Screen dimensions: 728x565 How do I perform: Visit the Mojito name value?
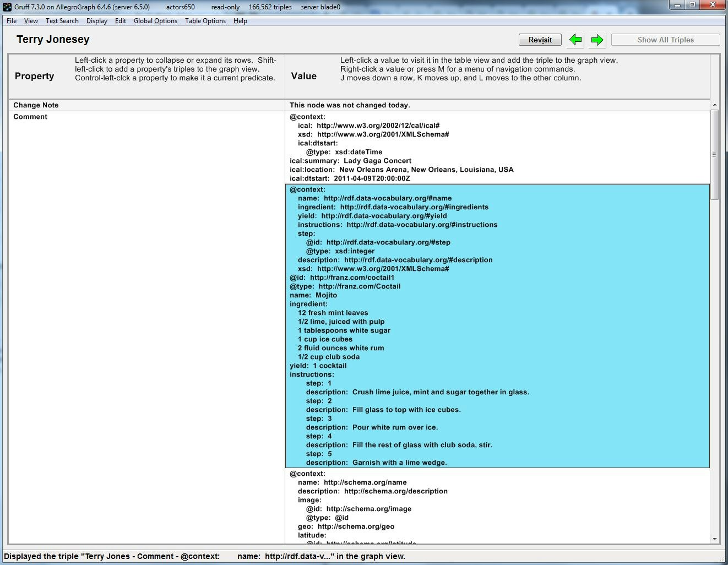(x=326, y=295)
